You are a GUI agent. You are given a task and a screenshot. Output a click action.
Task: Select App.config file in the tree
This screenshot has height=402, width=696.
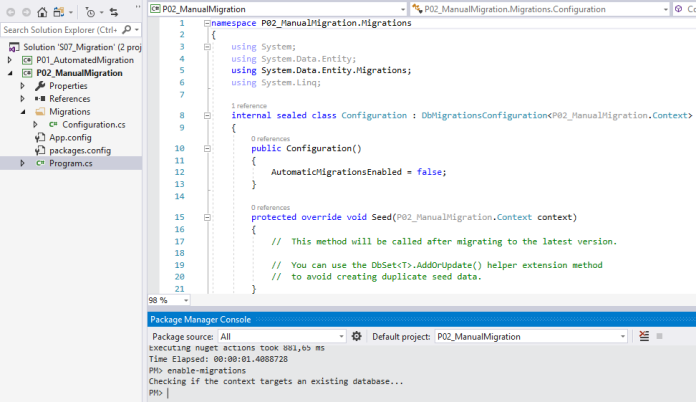click(71, 138)
